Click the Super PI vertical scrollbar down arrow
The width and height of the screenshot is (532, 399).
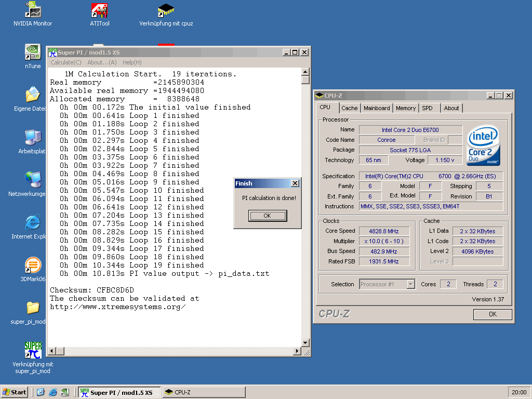point(305,343)
